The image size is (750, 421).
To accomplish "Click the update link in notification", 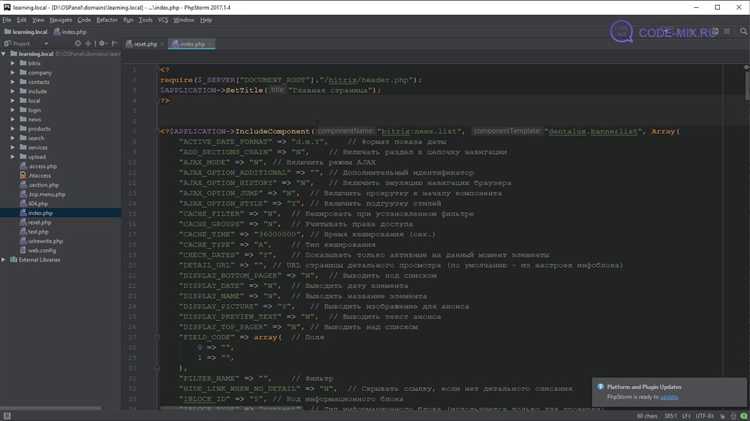I will [669, 397].
